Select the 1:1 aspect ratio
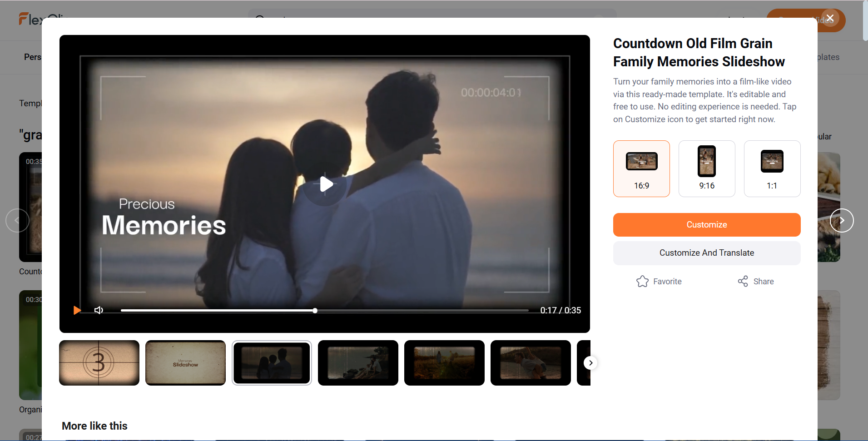Viewport: 868px width, 441px height. pyautogui.click(x=772, y=168)
